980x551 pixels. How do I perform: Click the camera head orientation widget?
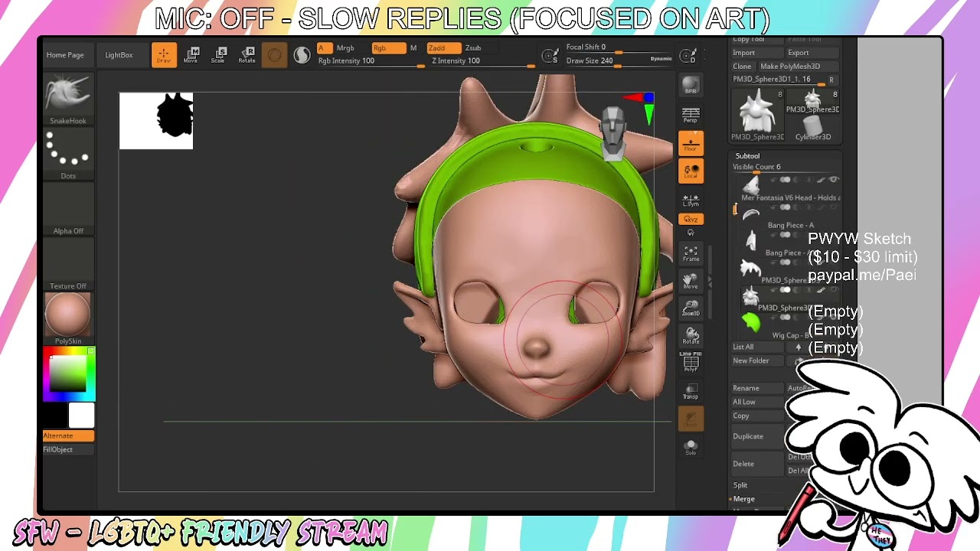(x=613, y=134)
